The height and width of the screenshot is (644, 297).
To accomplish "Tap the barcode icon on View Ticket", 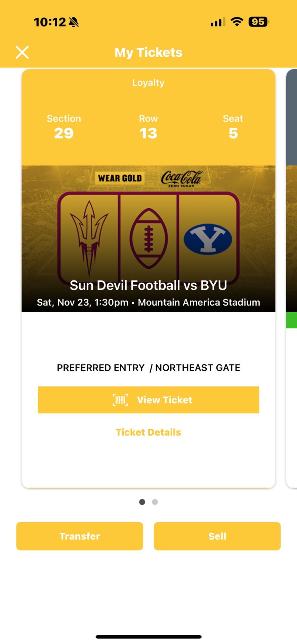I will pyautogui.click(x=120, y=400).
